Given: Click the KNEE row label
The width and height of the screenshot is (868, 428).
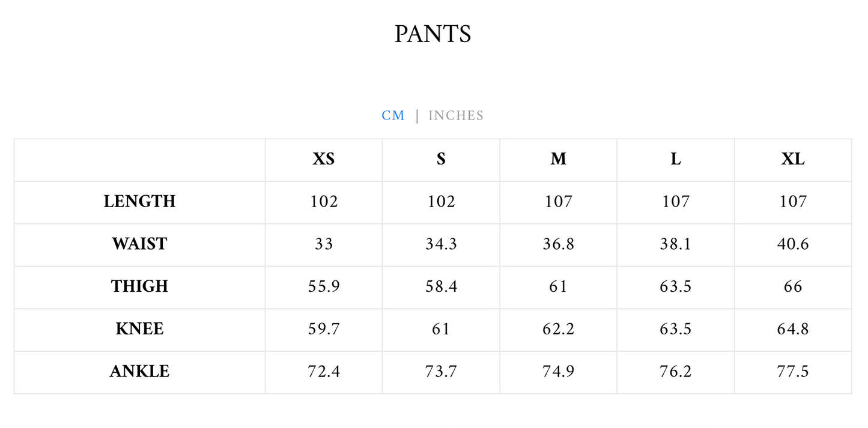Looking at the screenshot, I should [140, 329].
